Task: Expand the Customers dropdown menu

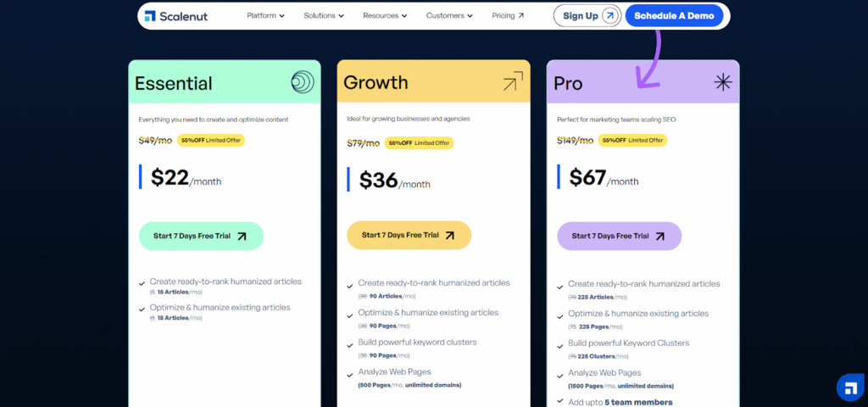Action: pyautogui.click(x=449, y=15)
